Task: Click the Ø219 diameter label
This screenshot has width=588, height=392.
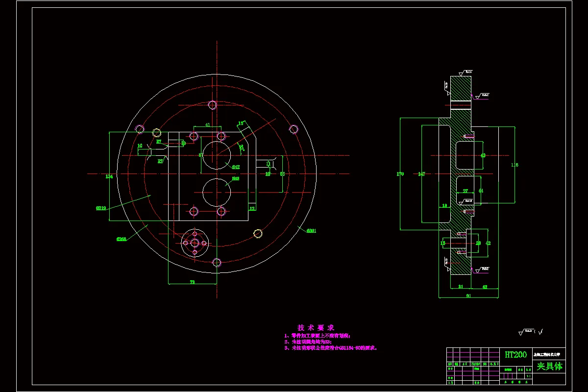Action: click(101, 208)
